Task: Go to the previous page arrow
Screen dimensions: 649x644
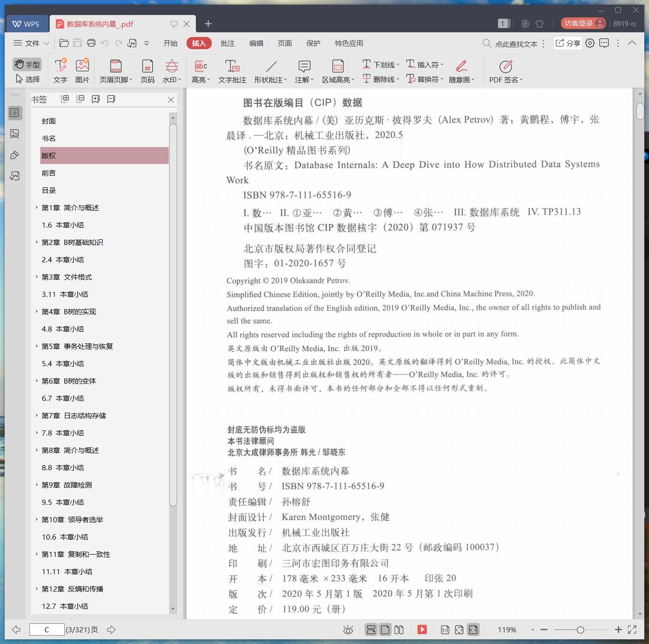Action: (x=16, y=629)
